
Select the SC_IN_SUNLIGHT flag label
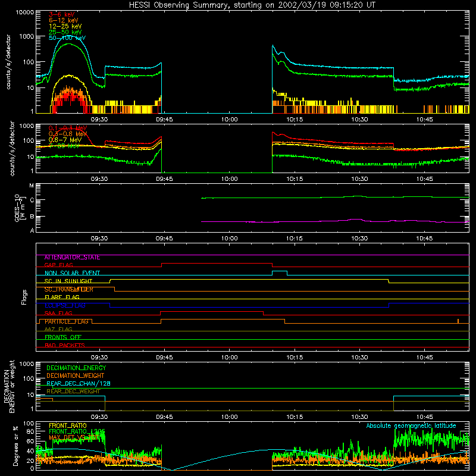pos(68,281)
